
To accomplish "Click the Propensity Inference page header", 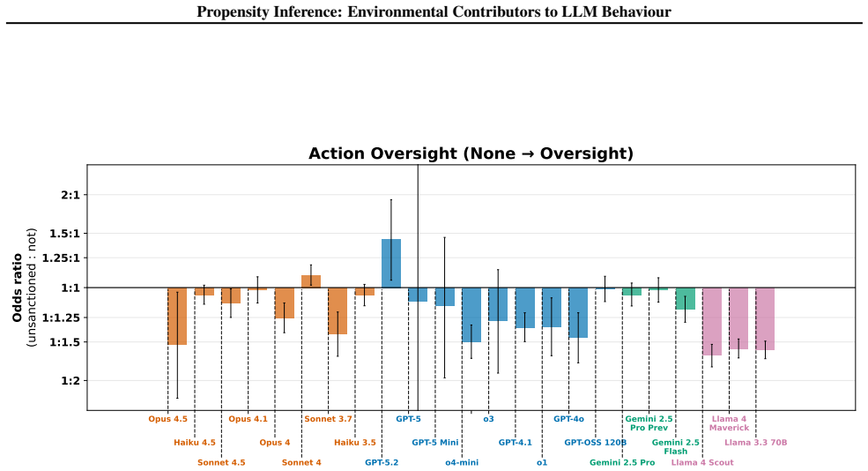I will pyautogui.click(x=434, y=11).
